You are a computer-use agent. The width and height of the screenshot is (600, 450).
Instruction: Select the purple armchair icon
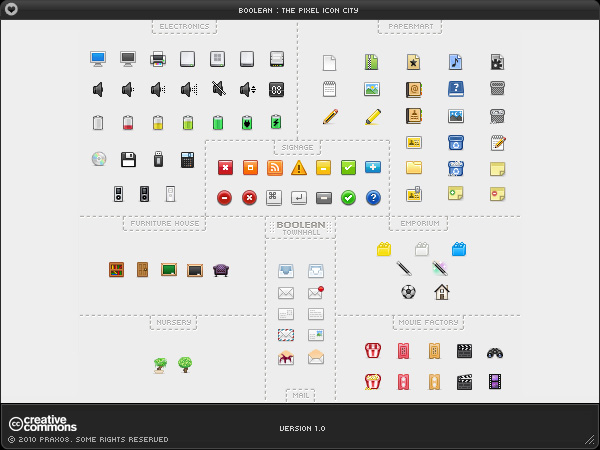[221, 270]
